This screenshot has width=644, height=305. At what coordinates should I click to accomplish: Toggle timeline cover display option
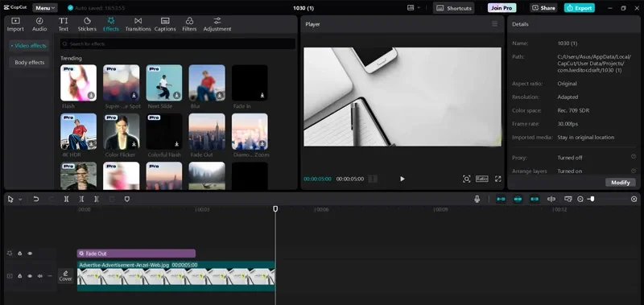pyautogui.click(x=568, y=199)
